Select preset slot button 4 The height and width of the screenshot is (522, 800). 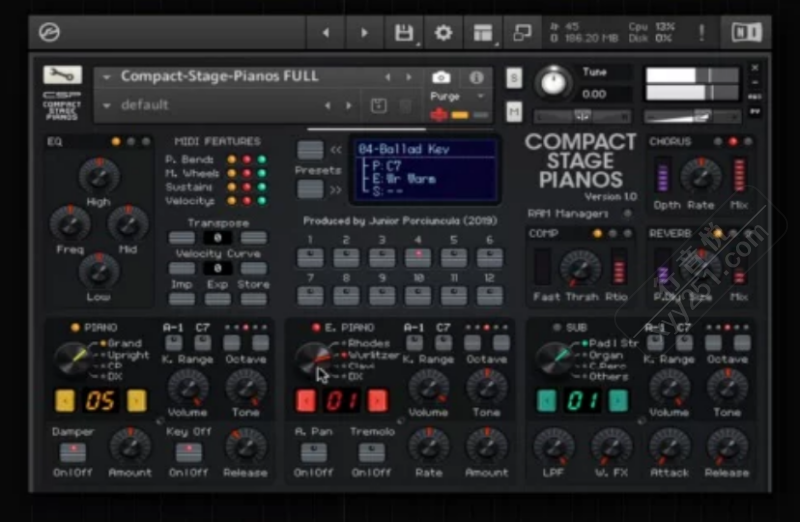[418, 258]
